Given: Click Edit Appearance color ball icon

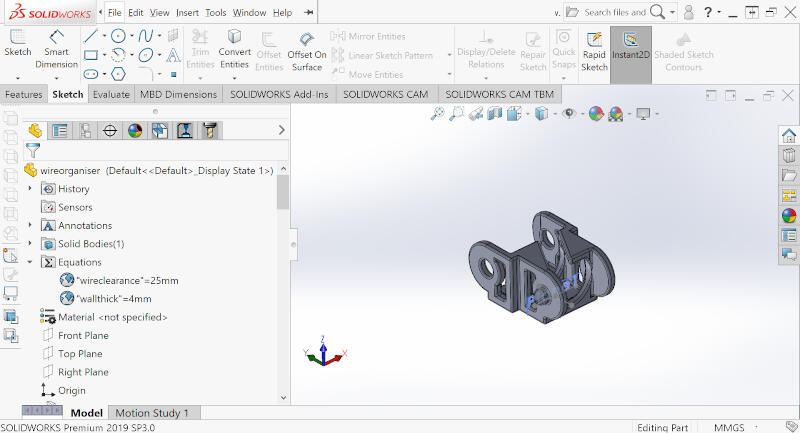Looking at the screenshot, I should [x=596, y=113].
